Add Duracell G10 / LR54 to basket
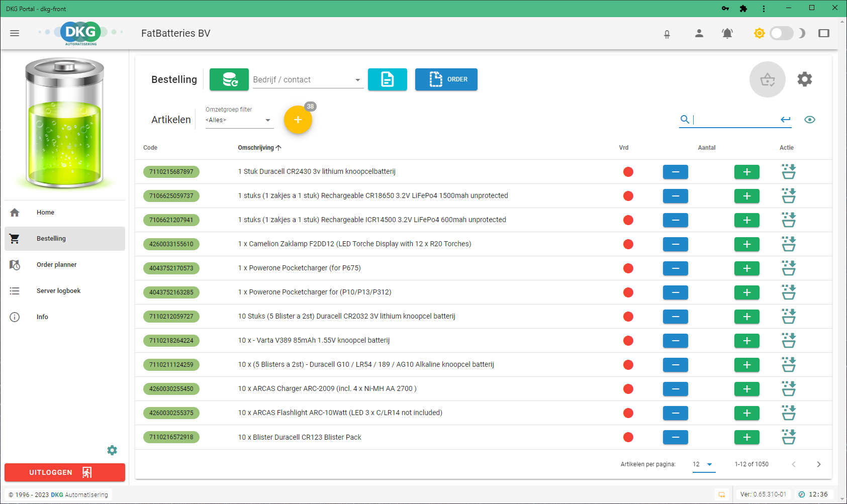Image resolution: width=847 pixels, height=504 pixels. [x=789, y=365]
